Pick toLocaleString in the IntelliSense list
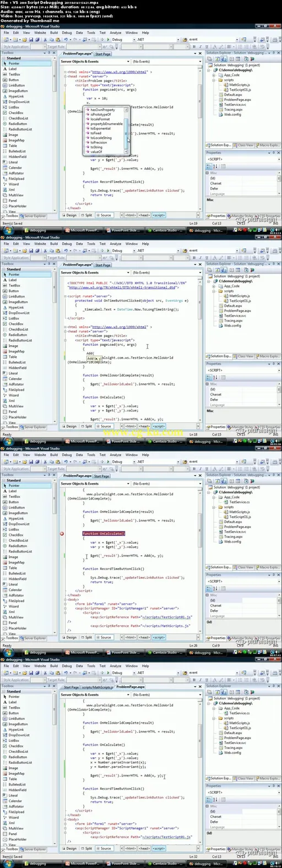Screen dimensions: 282x868 (101, 138)
